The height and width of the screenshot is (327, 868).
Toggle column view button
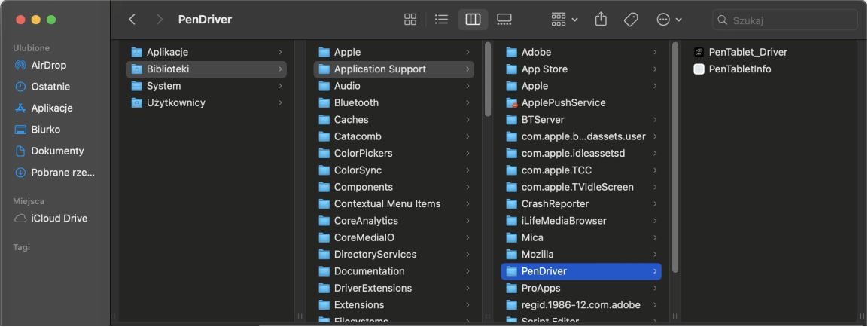click(x=473, y=20)
